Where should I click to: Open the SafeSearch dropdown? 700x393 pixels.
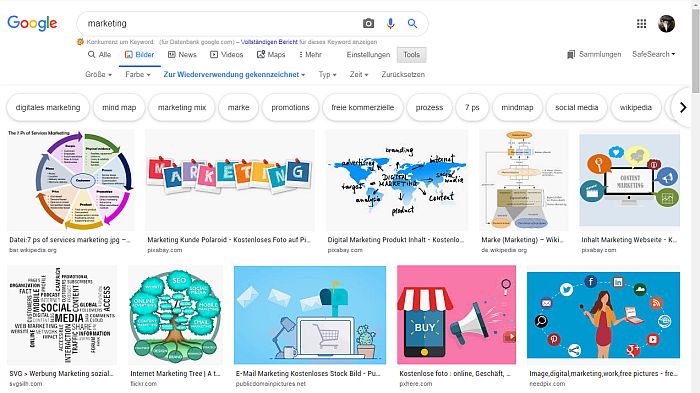click(654, 54)
